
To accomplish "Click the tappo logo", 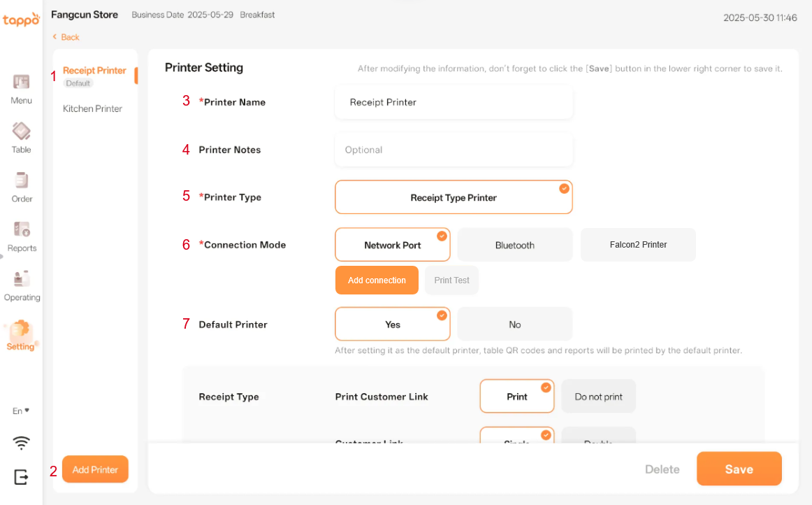I will [x=21, y=20].
